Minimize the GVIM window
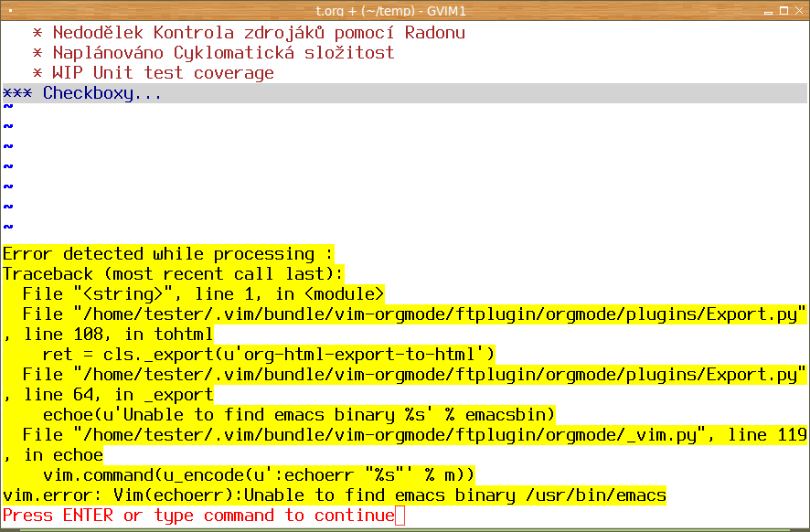 click(768, 11)
